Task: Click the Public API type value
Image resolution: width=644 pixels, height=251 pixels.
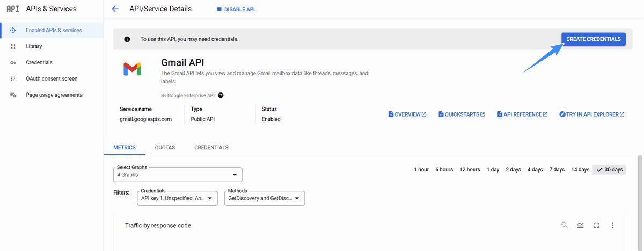Action: (204, 119)
